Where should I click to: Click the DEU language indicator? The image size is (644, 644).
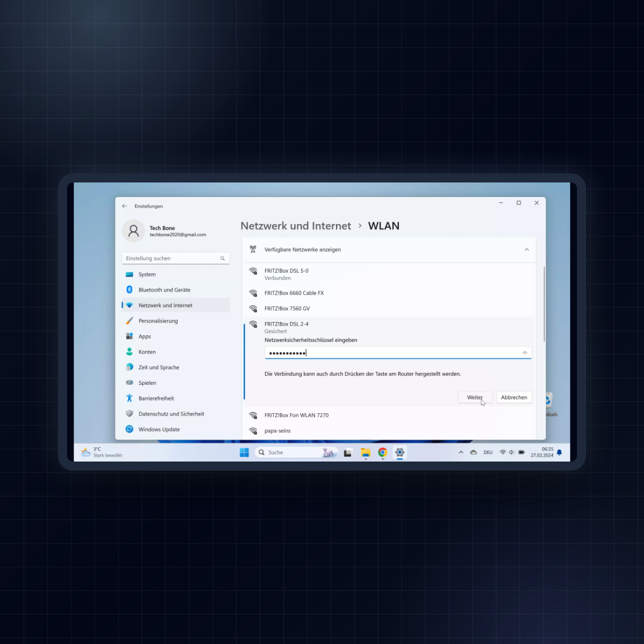(x=488, y=452)
